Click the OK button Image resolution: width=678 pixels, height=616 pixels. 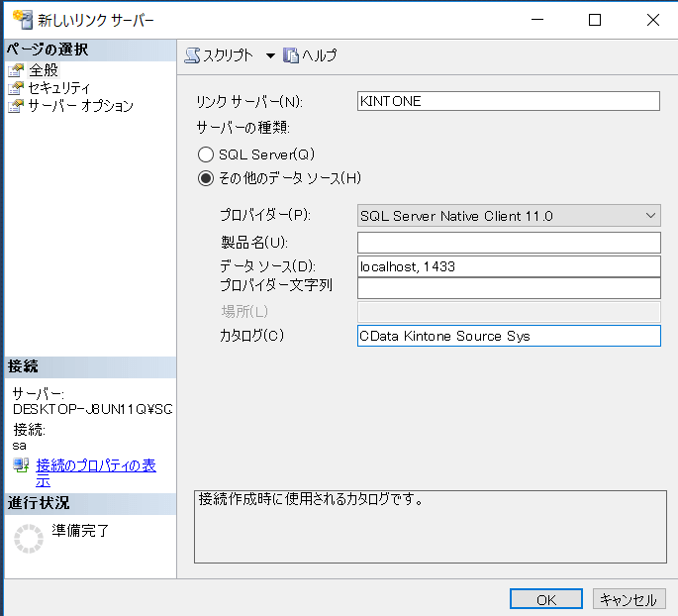[546, 599]
